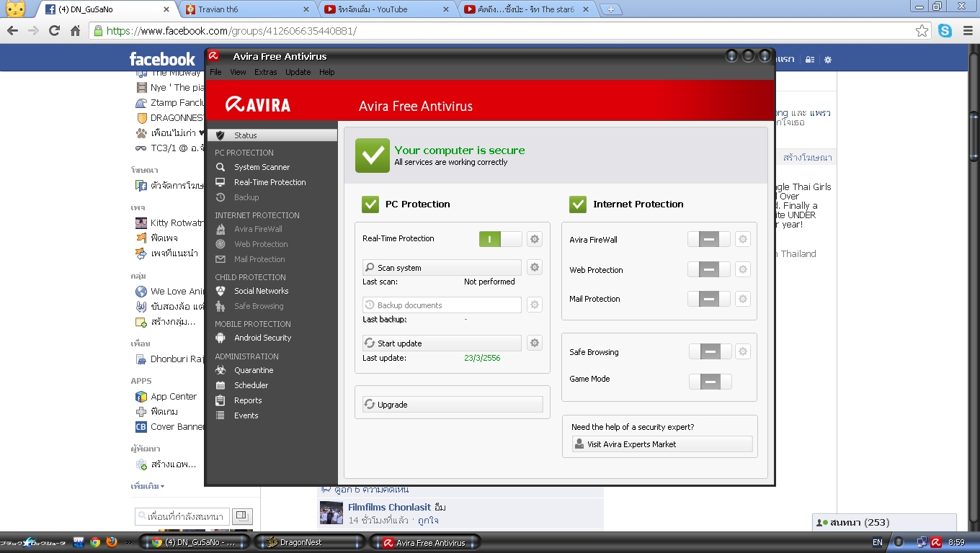The height and width of the screenshot is (553, 980).
Task: Open Mail Protection in the Avira sidebar
Action: (x=259, y=259)
